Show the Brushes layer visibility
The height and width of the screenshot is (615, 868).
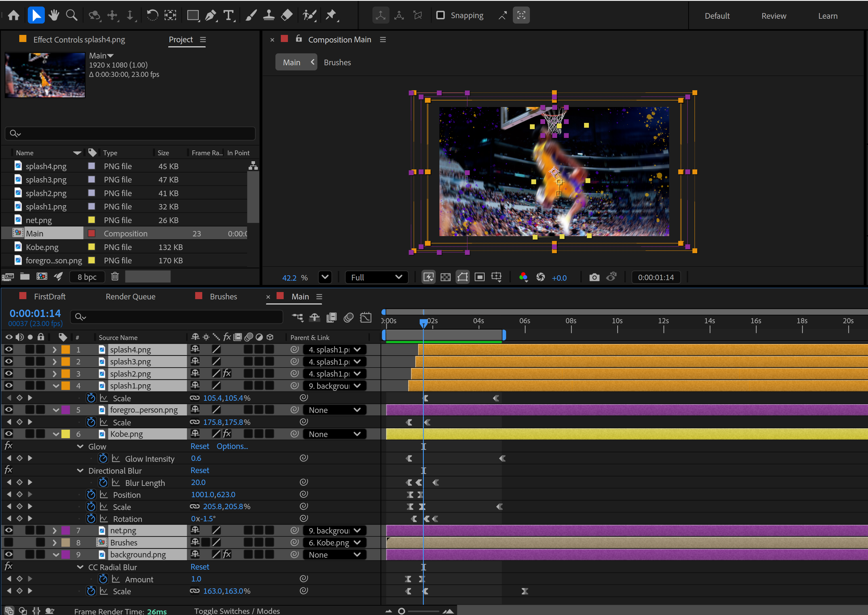click(x=9, y=542)
